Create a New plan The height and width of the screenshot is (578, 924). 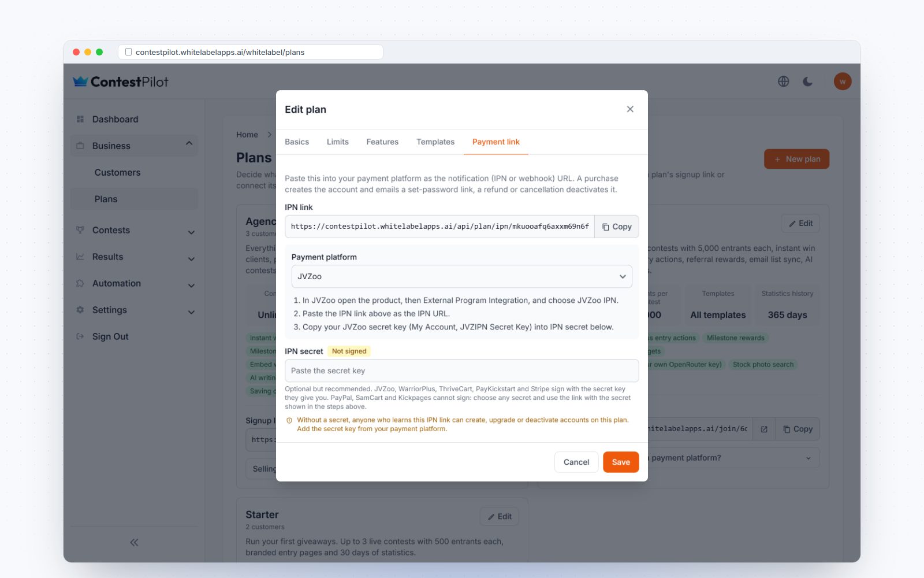click(796, 159)
